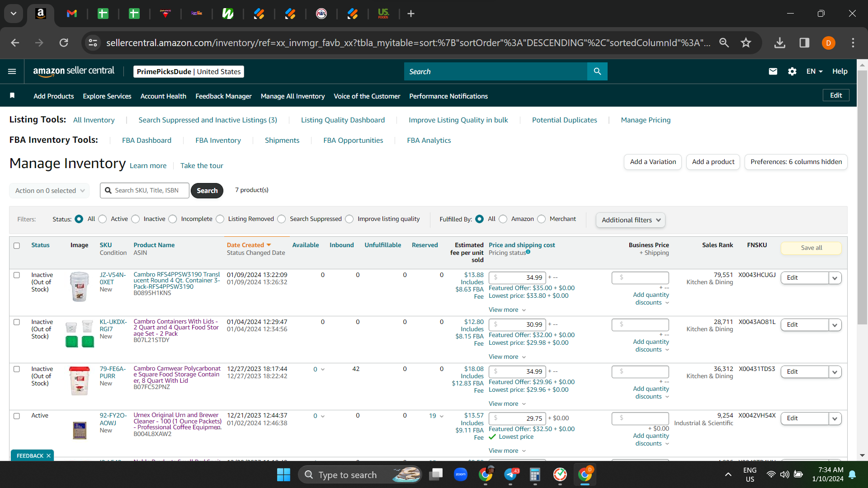
Task: Open Voice of the Customer menu item
Action: click(x=367, y=96)
